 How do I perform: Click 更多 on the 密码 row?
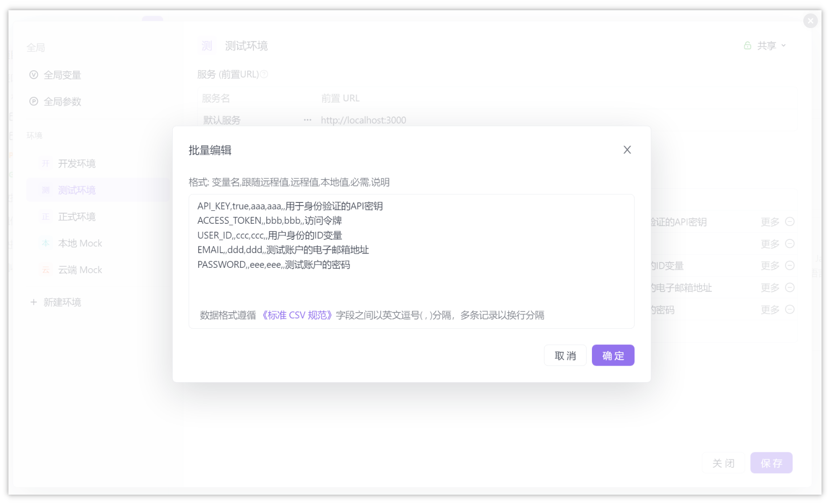coord(770,309)
